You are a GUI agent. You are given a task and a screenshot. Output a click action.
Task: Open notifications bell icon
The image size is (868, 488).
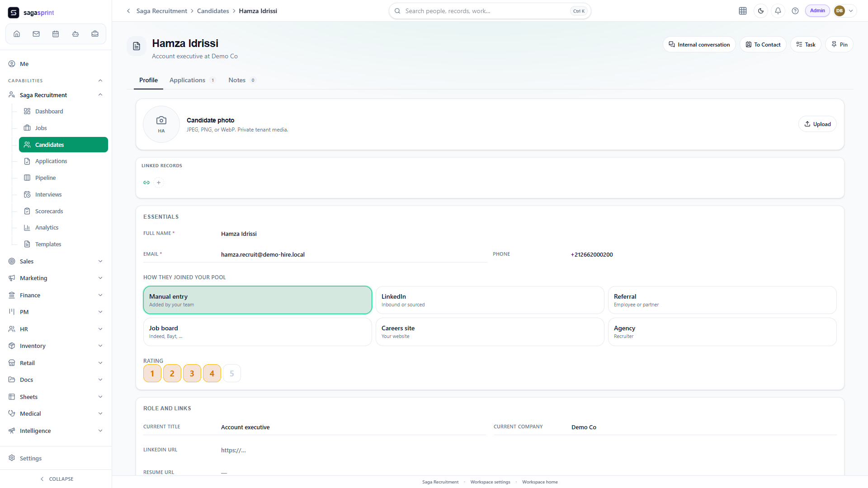778,11
